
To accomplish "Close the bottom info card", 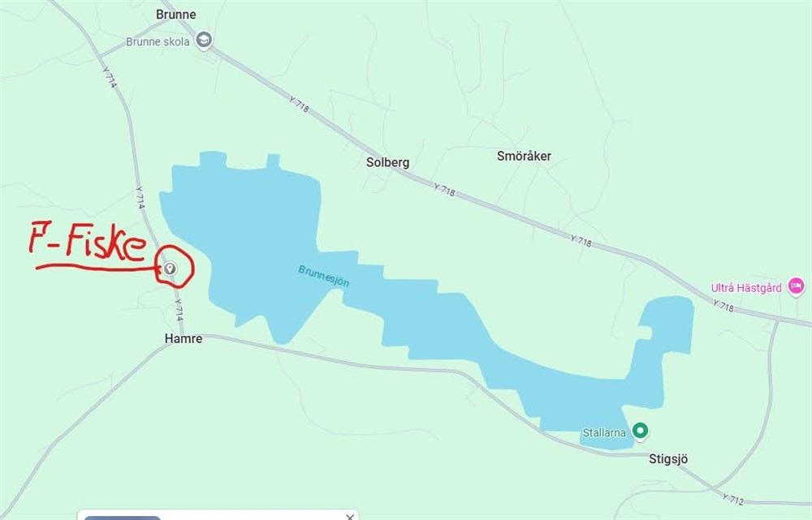I will tap(350, 517).
